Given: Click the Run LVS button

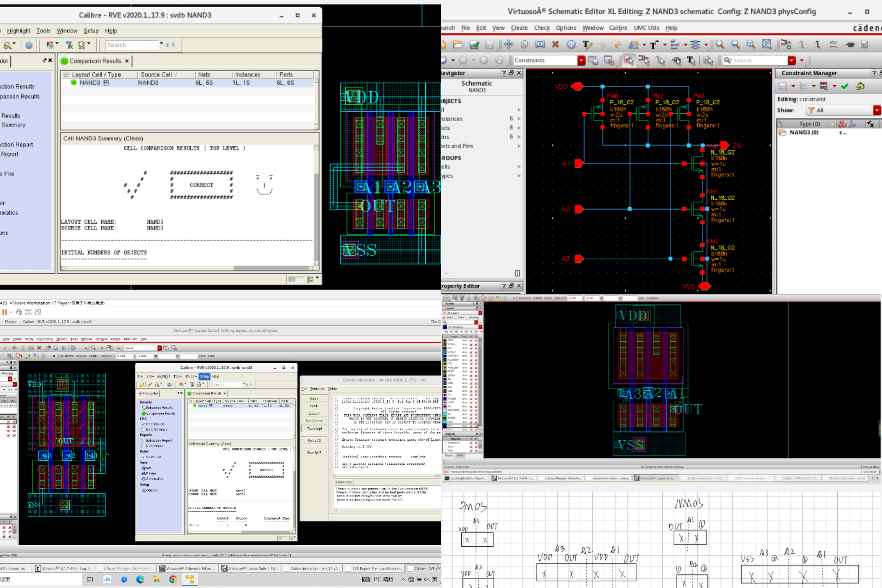Looking at the screenshot, I should tap(314, 440).
